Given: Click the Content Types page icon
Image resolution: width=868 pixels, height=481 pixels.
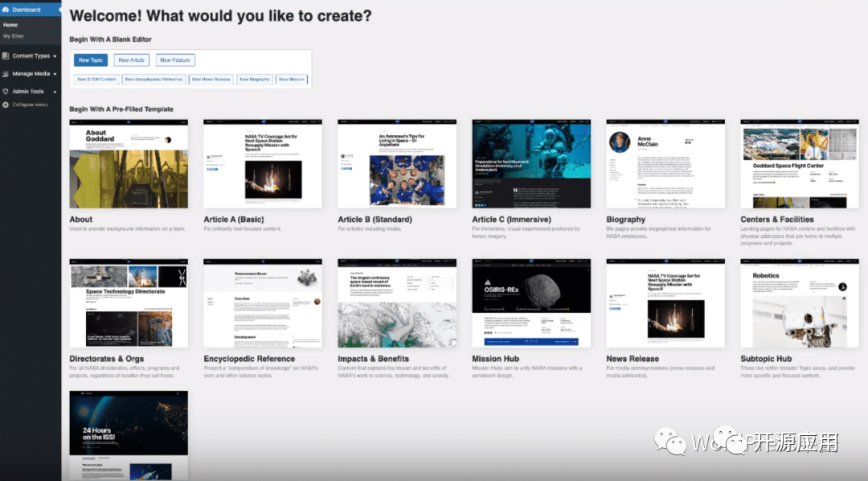Looking at the screenshot, I should (6, 56).
